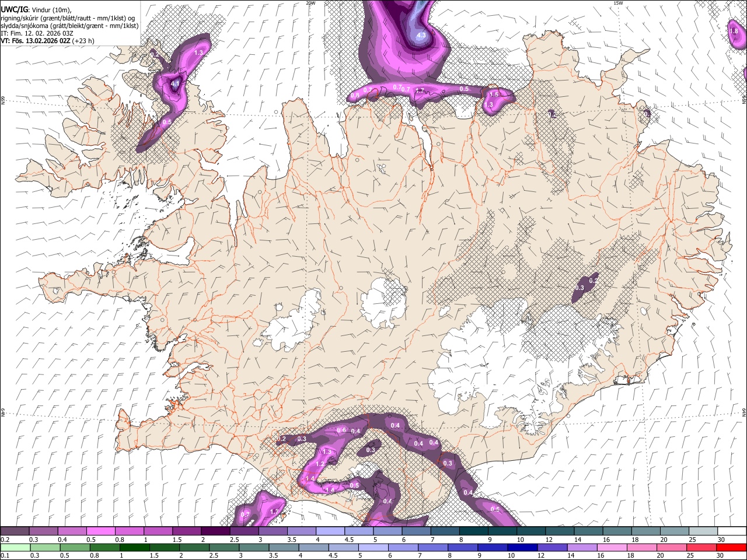Click the 4.1 precipitation value on the map
Screen dimensions: 747x560
(175, 85)
